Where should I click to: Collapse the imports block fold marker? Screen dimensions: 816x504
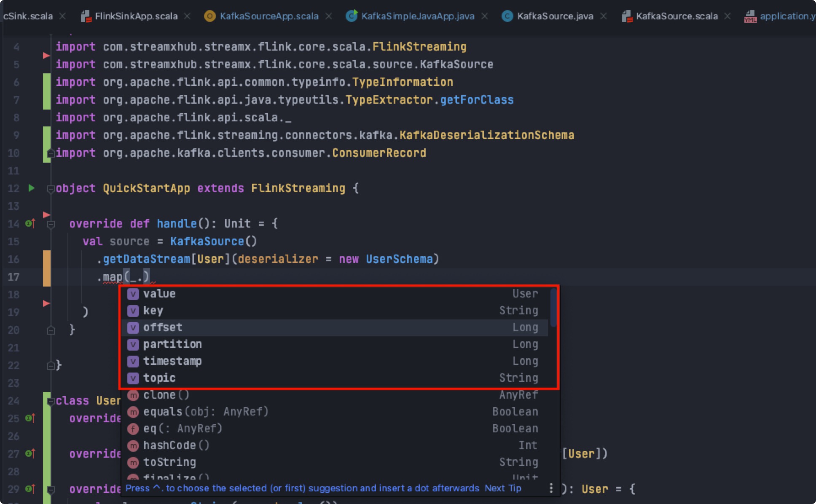pyautogui.click(x=51, y=153)
